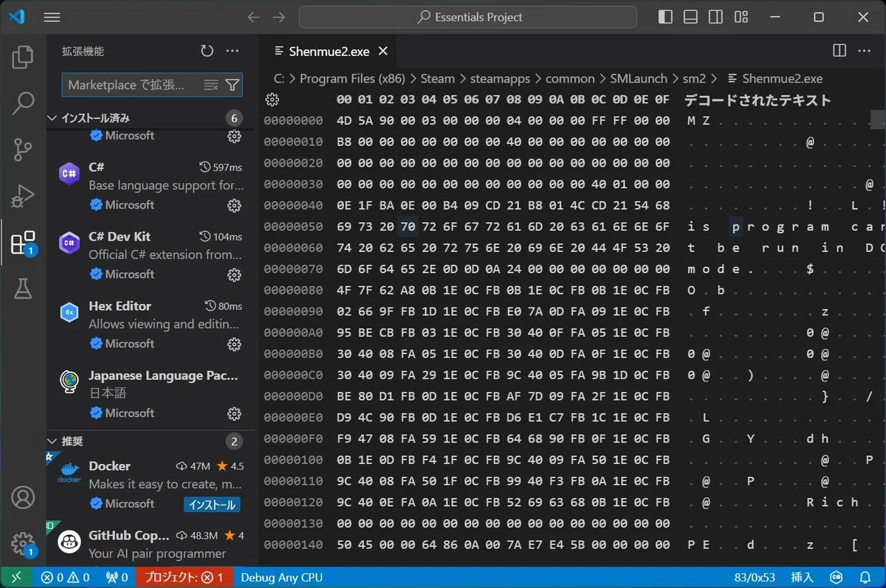Open the Search view in the activity bar

(23, 103)
